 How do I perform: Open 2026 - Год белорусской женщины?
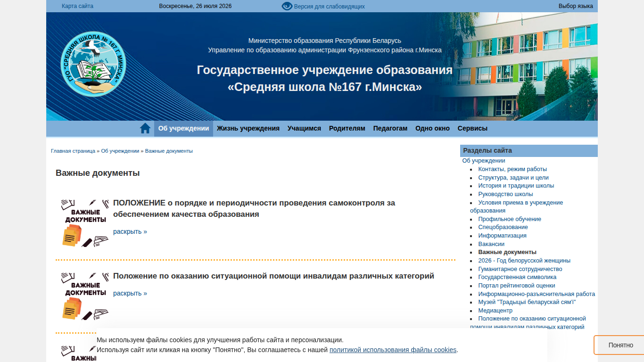pos(524,261)
